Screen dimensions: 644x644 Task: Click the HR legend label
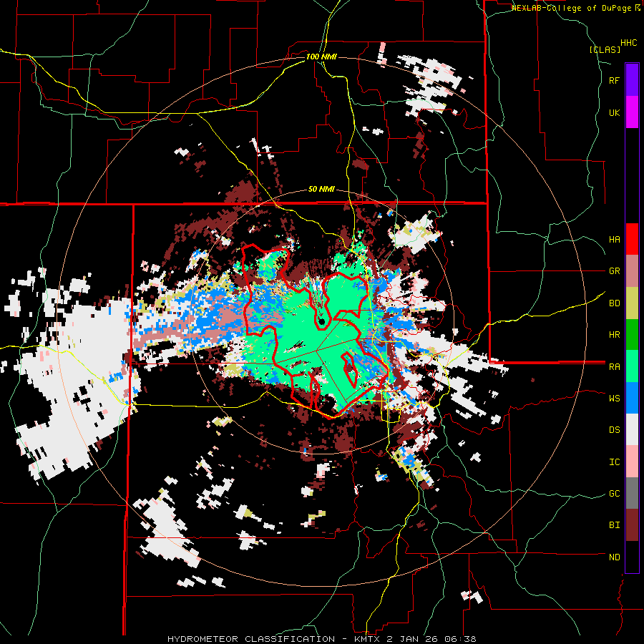pos(614,335)
